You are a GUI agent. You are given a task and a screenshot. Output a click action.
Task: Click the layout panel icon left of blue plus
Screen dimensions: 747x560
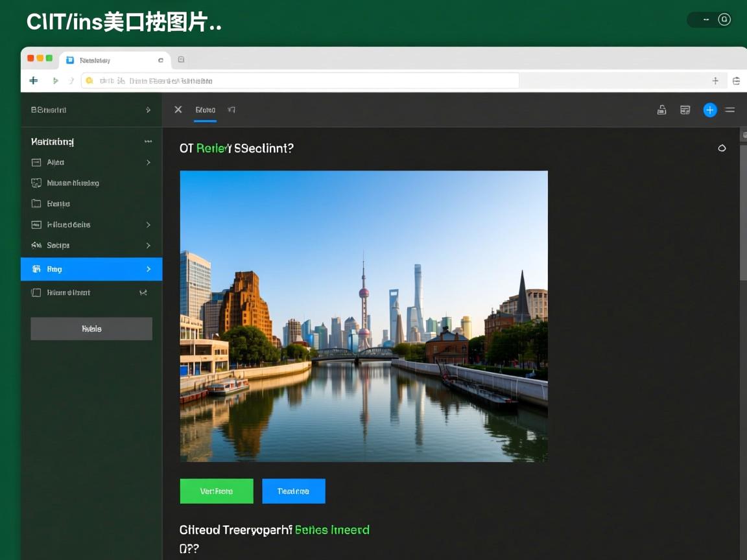coord(685,110)
